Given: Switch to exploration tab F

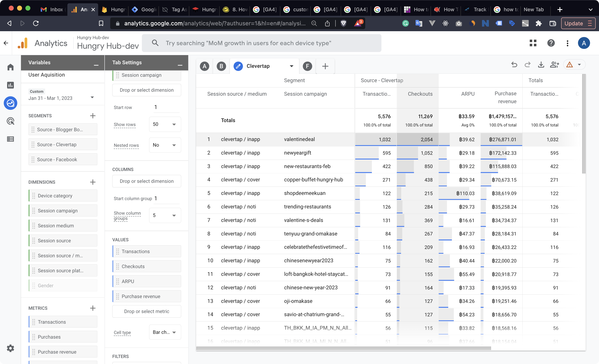Looking at the screenshot, I should coord(307,66).
